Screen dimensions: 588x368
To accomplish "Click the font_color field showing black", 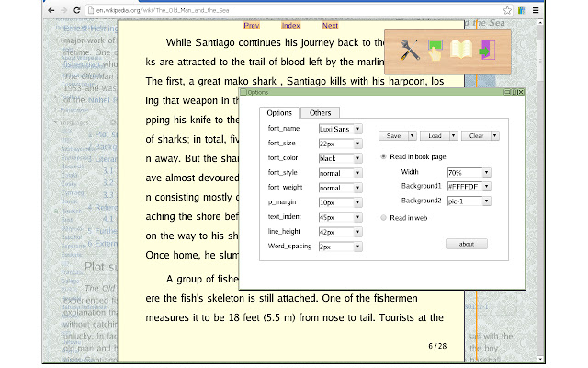I will click(336, 158).
